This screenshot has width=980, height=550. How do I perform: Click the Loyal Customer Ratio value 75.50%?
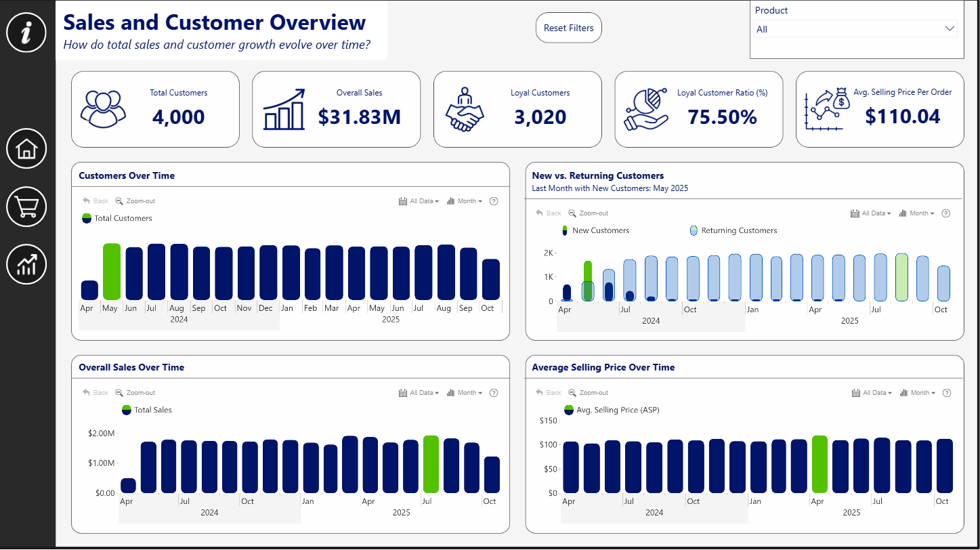click(x=723, y=117)
